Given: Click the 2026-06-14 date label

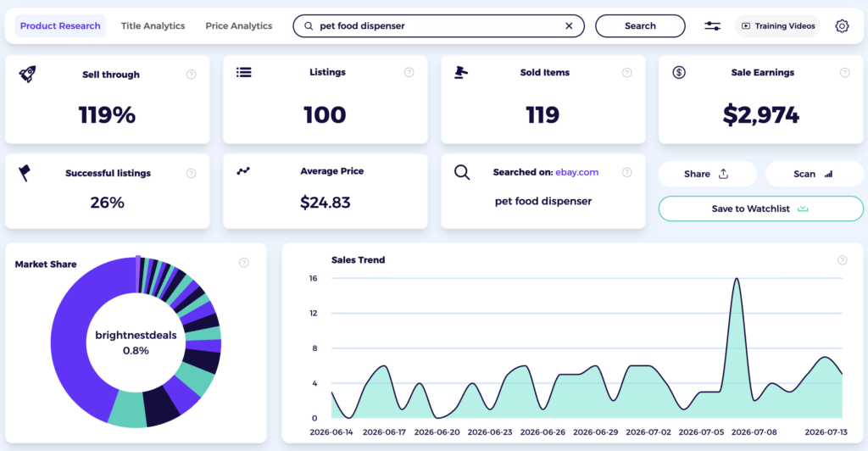Looking at the screenshot, I should click(331, 432).
